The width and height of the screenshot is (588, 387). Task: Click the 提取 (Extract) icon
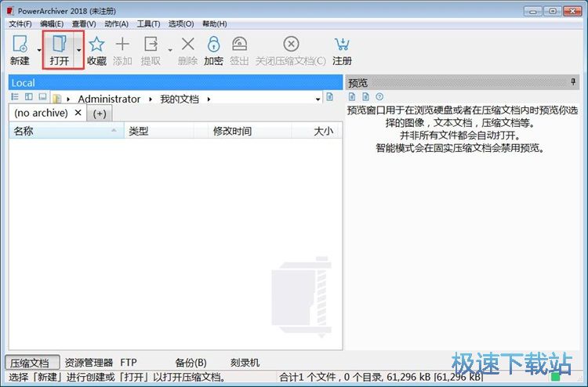click(x=151, y=44)
